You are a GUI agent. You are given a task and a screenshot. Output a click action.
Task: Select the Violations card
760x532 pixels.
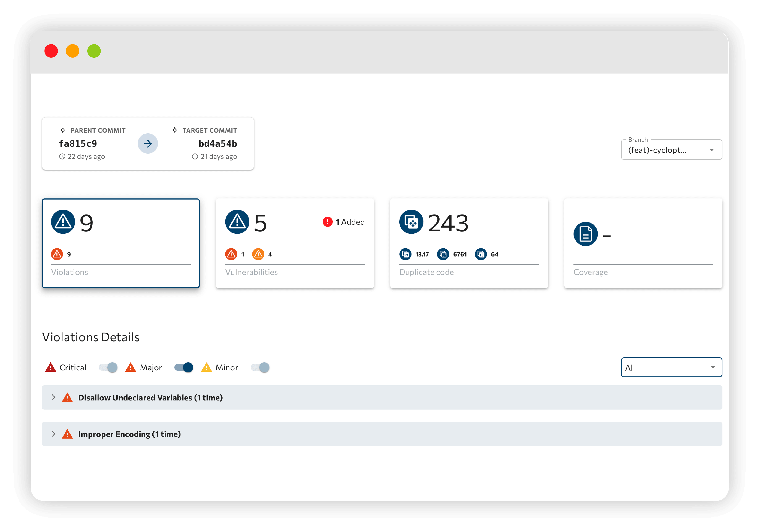(121, 243)
